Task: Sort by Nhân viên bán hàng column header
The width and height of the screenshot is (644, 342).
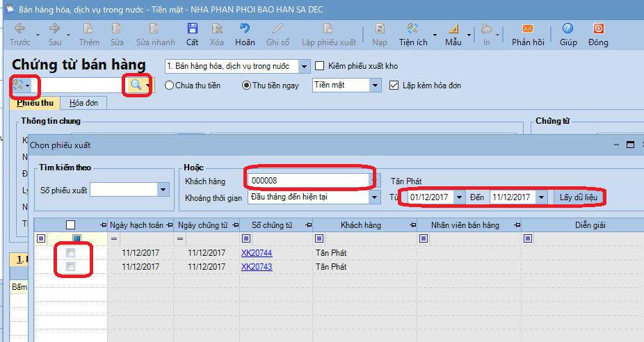Action: (x=465, y=225)
